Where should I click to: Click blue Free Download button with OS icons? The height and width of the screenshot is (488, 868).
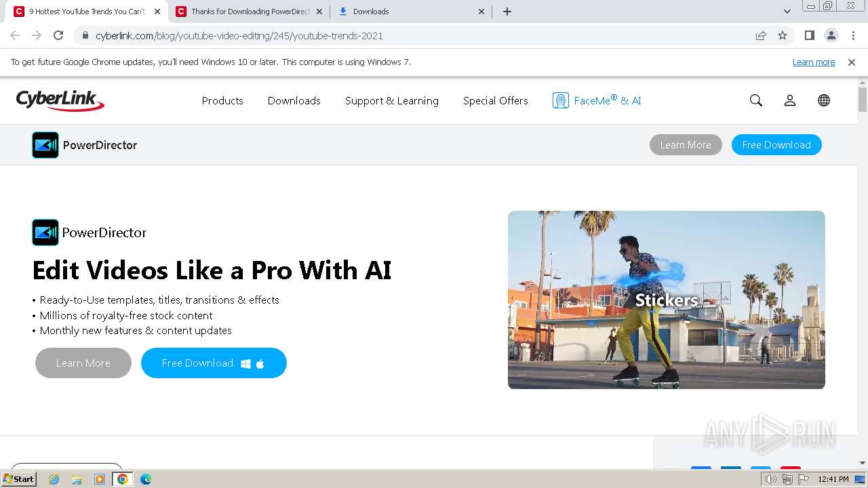214,363
